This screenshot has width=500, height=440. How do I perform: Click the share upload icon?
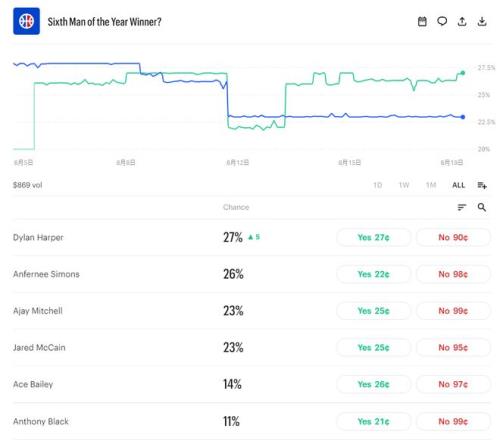coord(462,22)
